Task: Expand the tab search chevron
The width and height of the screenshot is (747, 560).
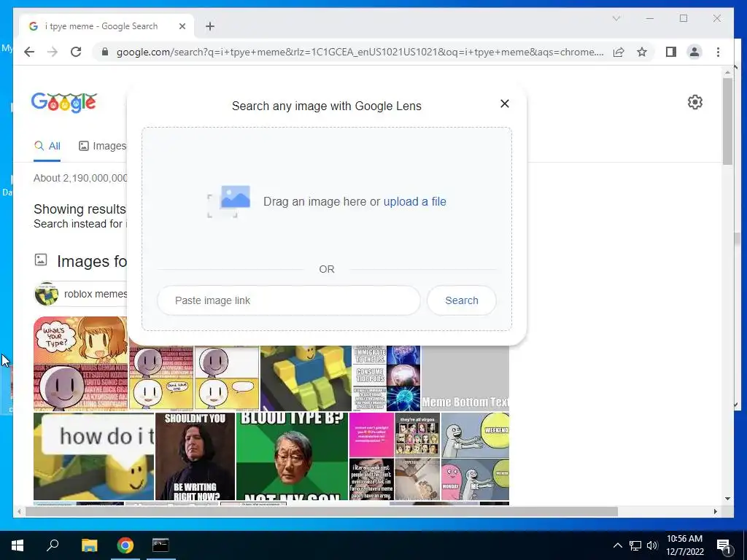Action: coord(616,18)
